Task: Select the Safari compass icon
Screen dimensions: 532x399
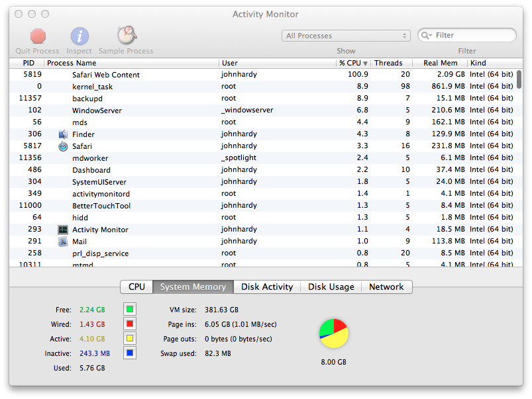Action: (x=63, y=146)
